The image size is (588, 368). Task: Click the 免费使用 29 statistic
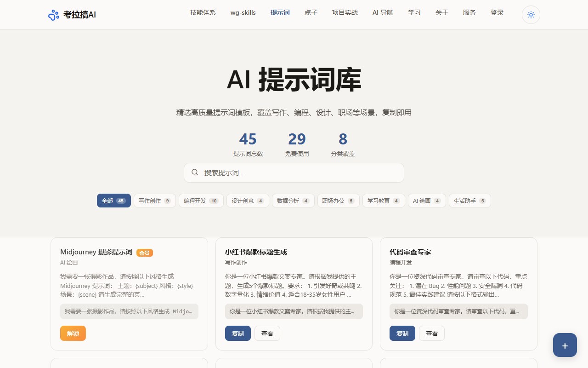[x=297, y=144]
